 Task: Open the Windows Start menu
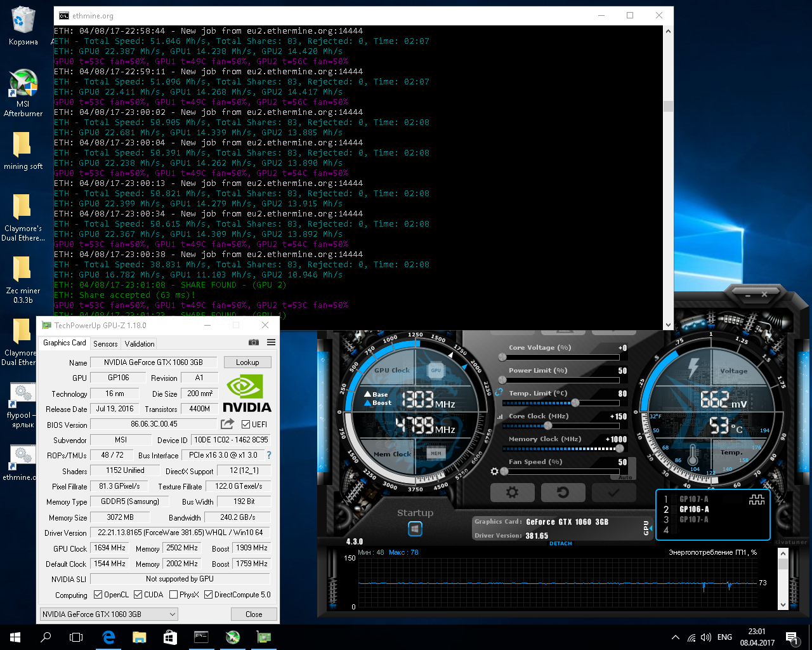[x=15, y=637]
